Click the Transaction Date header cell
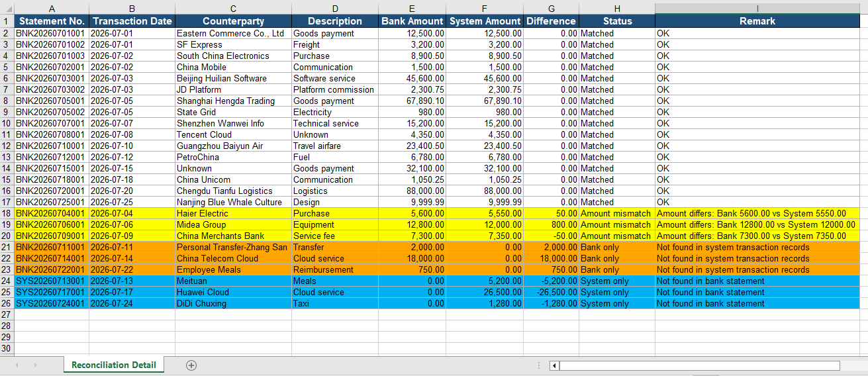Viewport: 868px width, 376px height. tap(132, 21)
